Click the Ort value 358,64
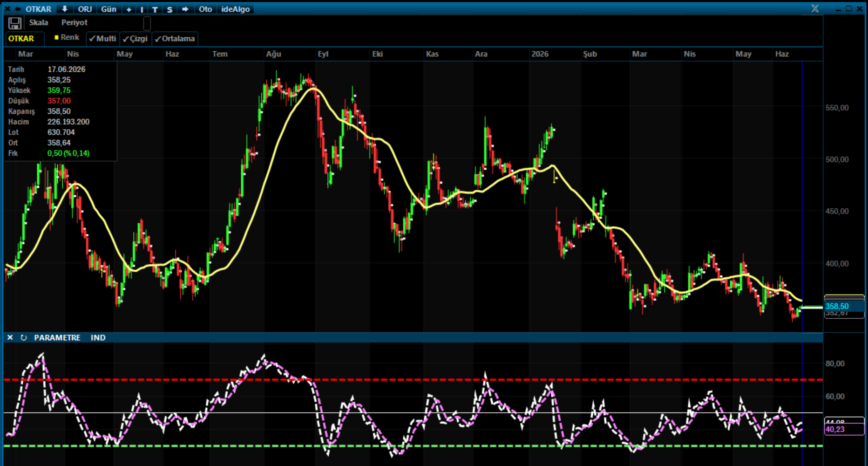Viewport: 868px width, 466px height. pyautogui.click(x=59, y=143)
